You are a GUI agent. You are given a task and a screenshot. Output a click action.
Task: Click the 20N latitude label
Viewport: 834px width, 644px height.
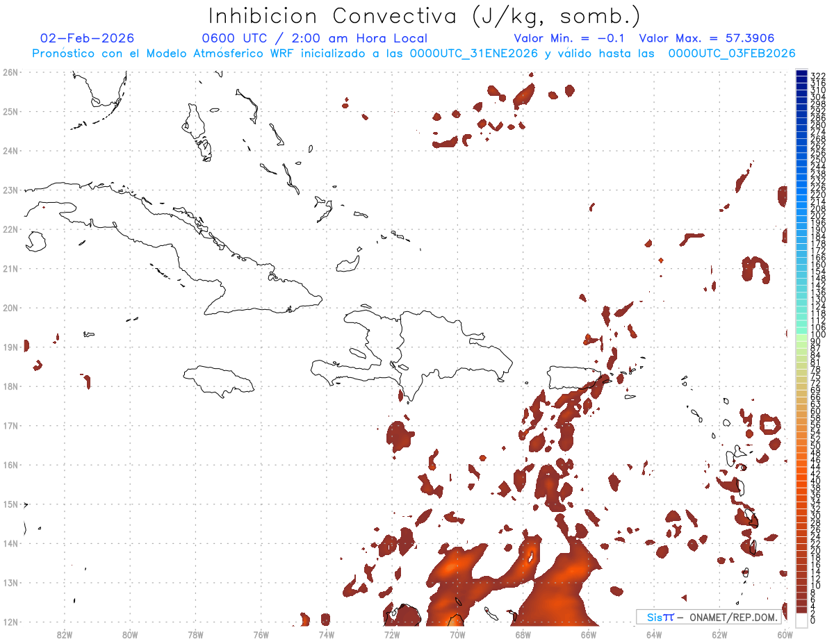coord(10,308)
